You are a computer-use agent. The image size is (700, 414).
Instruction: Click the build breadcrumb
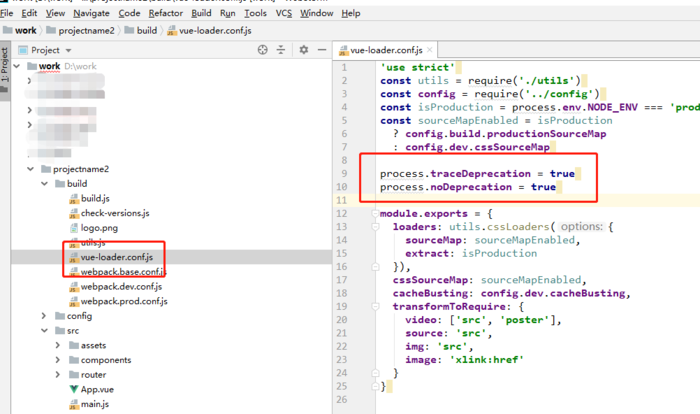pyautogui.click(x=141, y=30)
